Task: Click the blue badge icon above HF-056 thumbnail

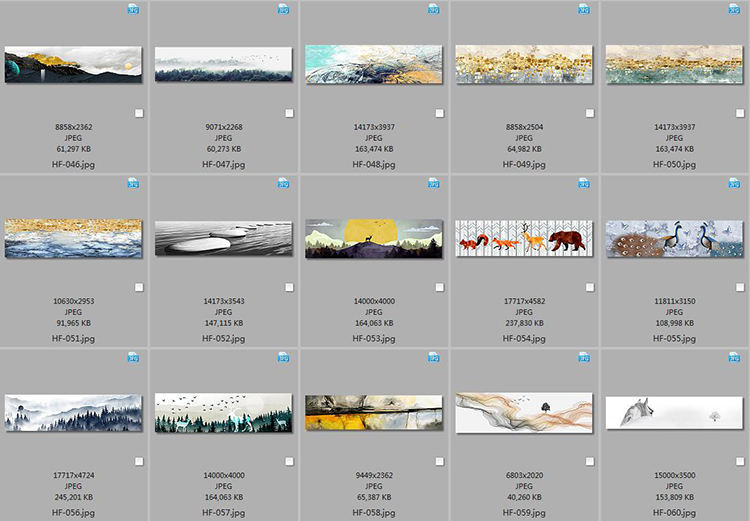Action: (x=133, y=357)
